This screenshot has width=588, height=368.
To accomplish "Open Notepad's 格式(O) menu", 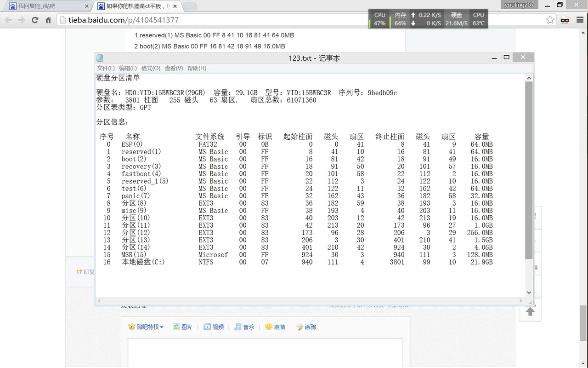I will [151, 68].
